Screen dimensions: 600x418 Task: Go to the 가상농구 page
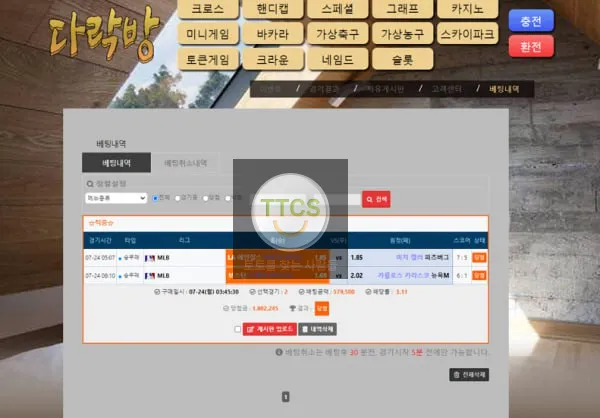coord(402,34)
